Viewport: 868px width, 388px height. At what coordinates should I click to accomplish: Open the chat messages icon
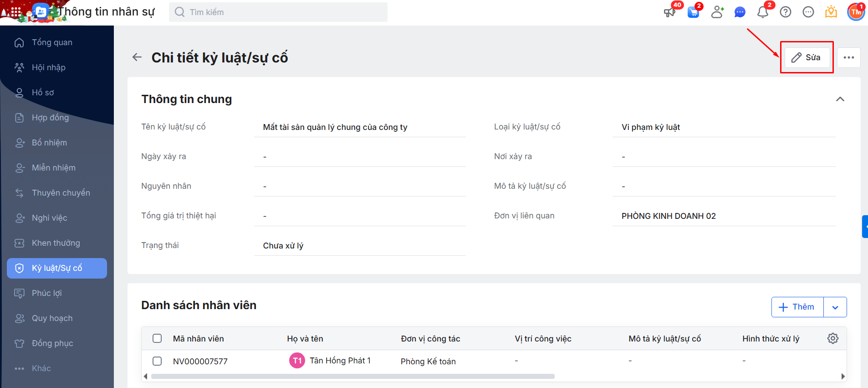tap(740, 12)
